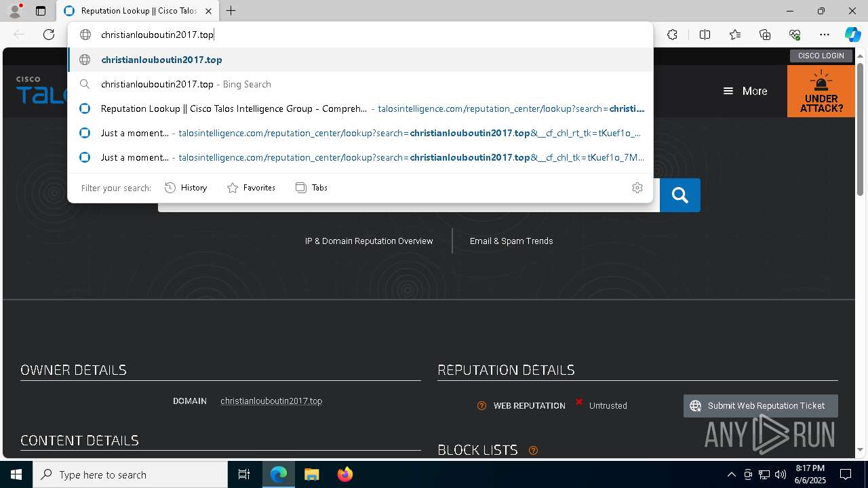This screenshot has width=868, height=488.
Task: Select the Just a moment cf_chl_tk suggestion
Action: 360,157
